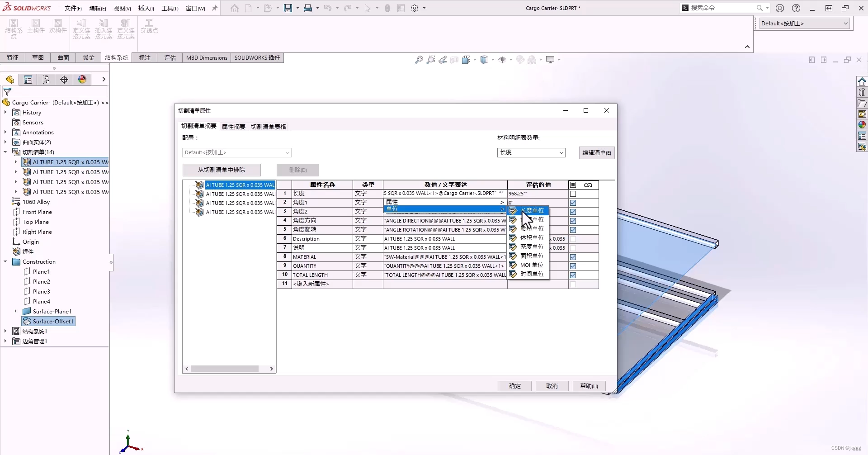Uncheck the checkbox in the TOTAL LENGTH row
This screenshot has width=868, height=455.
point(573,275)
